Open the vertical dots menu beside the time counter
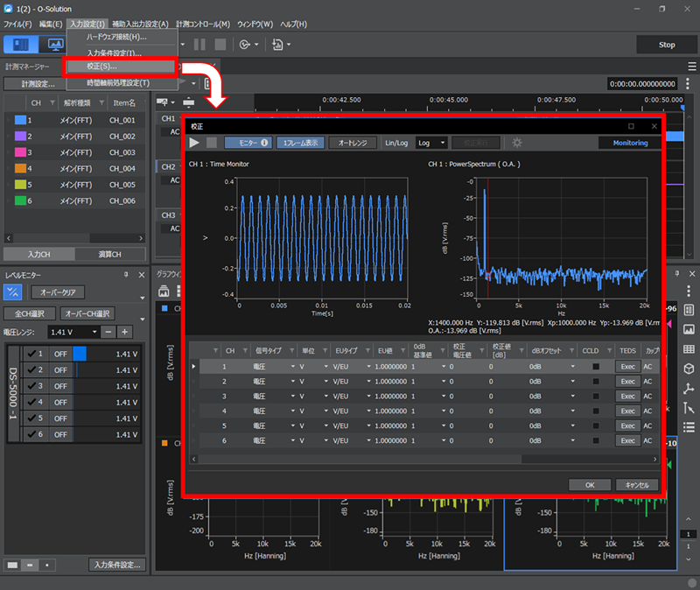700x590 pixels. point(688,83)
